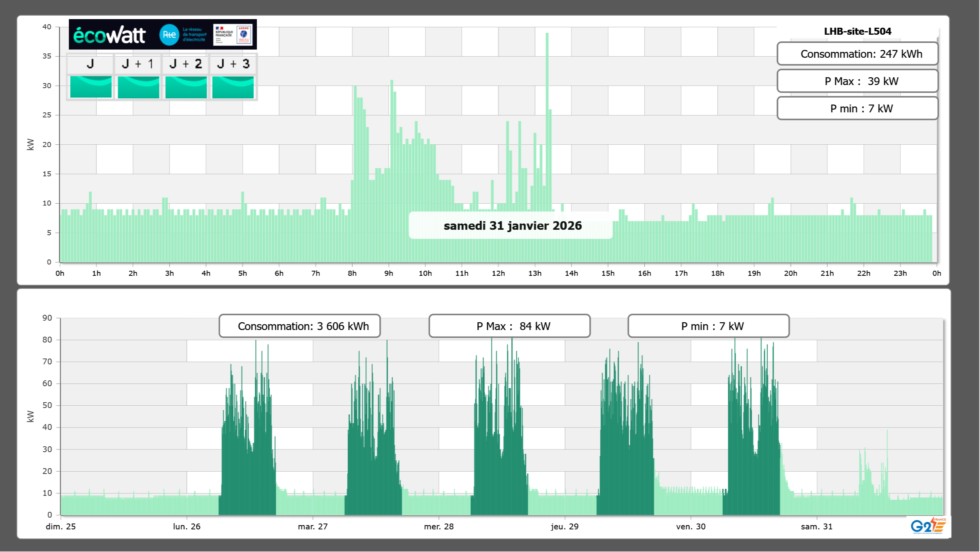
Task: Click the LHB-site-L504 site title
Action: [857, 31]
